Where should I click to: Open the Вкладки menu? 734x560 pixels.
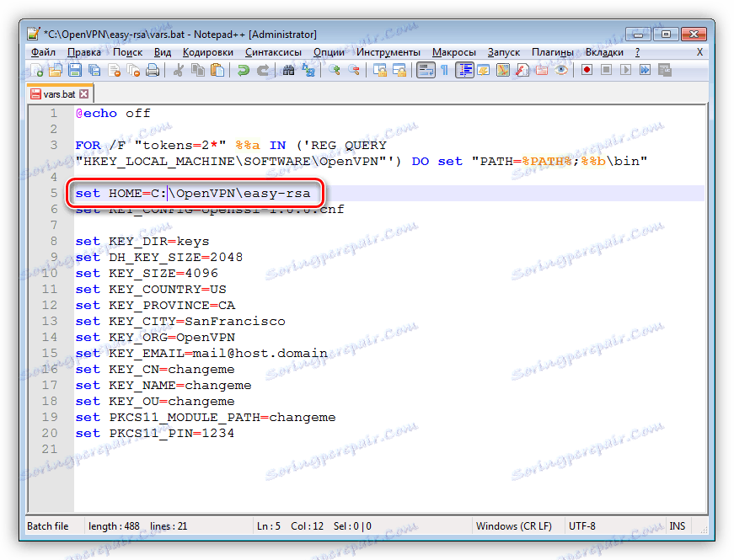coord(604,52)
